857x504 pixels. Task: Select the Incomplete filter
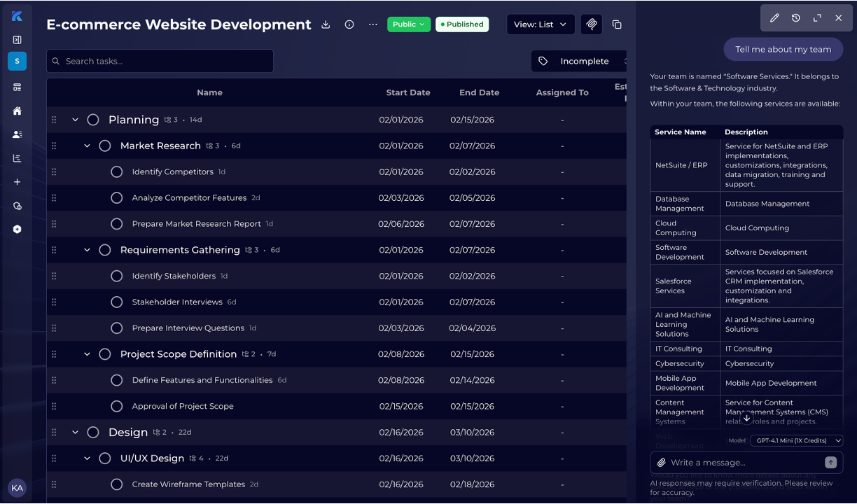click(584, 61)
